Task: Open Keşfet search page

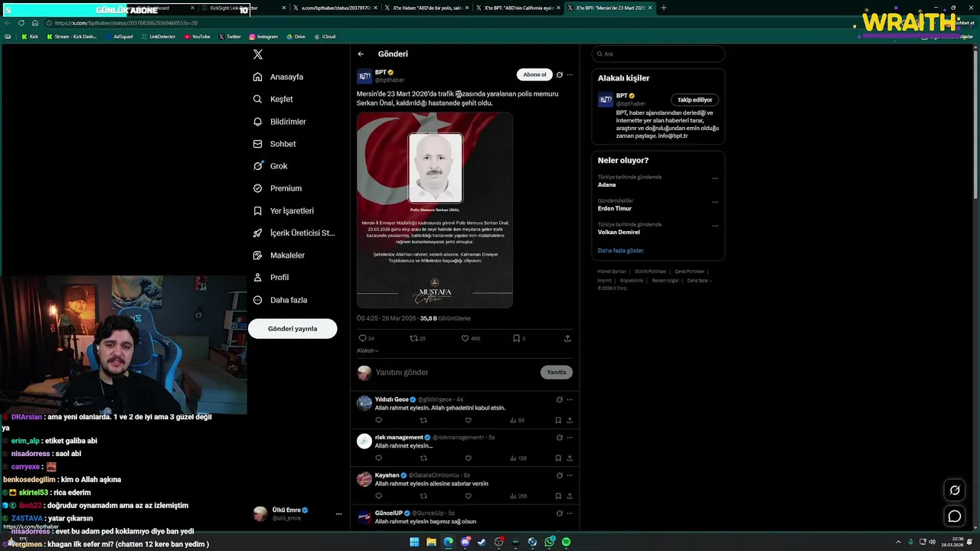Action: pos(273,99)
